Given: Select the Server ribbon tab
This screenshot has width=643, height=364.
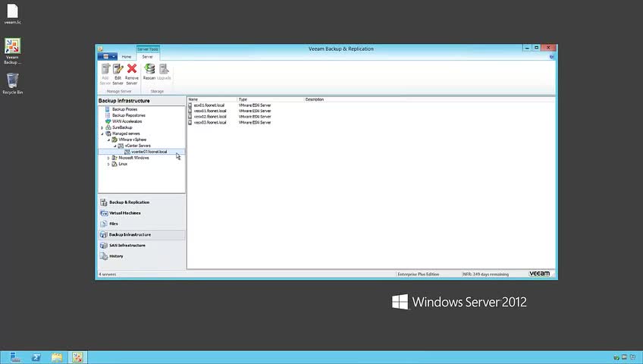Looking at the screenshot, I should (148, 57).
